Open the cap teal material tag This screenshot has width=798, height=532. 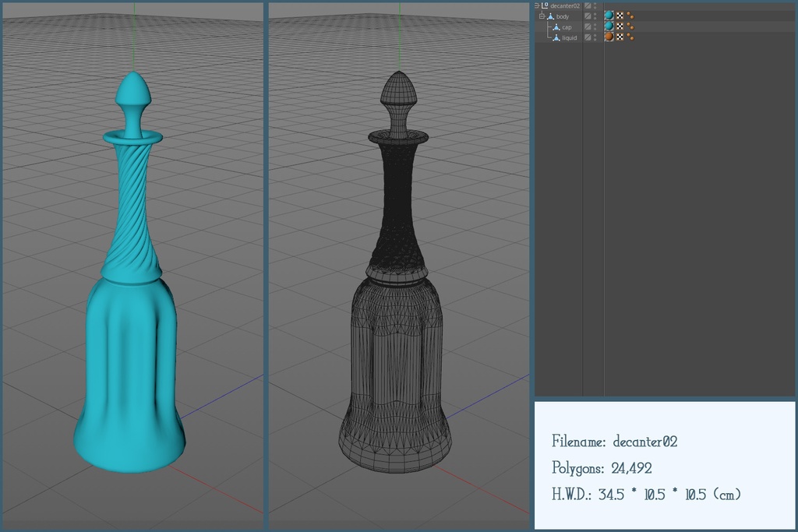pyautogui.click(x=609, y=26)
